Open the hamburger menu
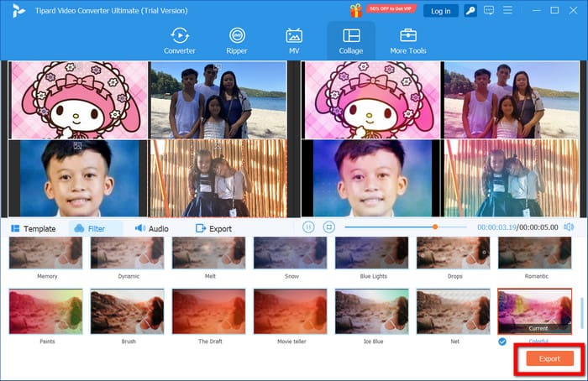This screenshot has width=588, height=381. pos(507,10)
